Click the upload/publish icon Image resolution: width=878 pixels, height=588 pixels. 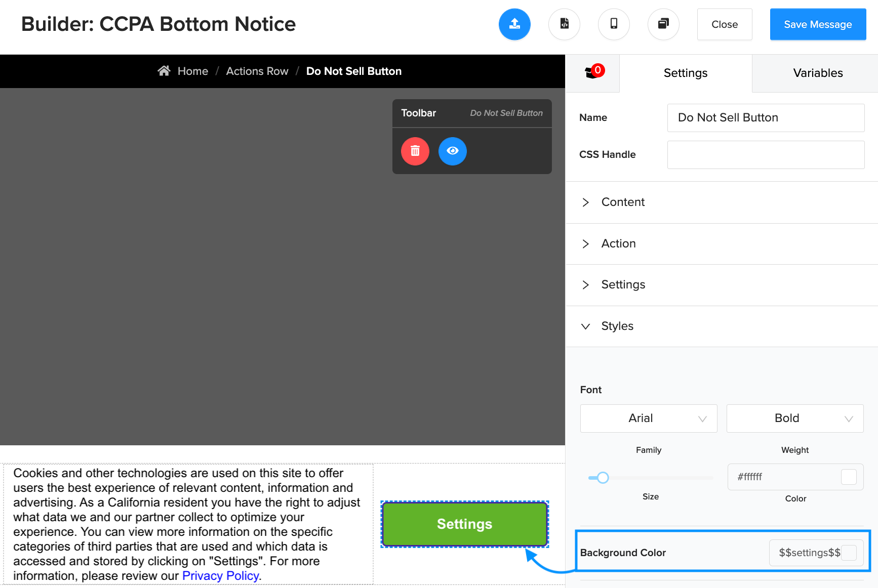click(514, 24)
